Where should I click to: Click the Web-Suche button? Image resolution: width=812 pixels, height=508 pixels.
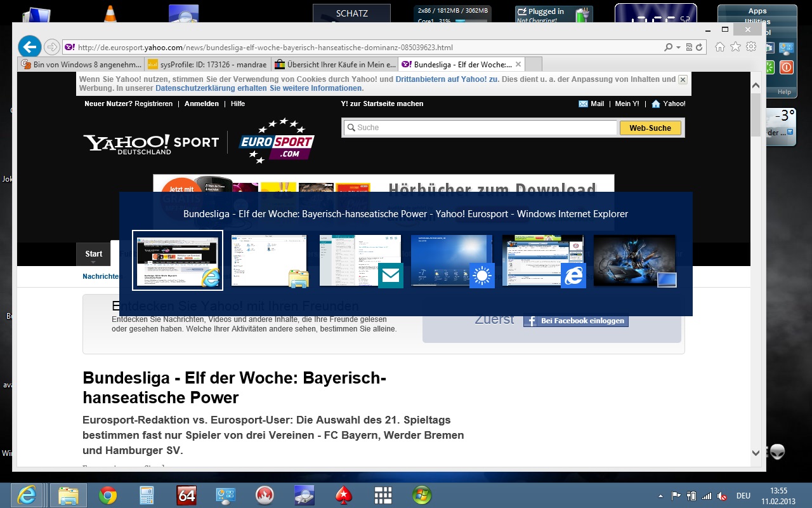(650, 128)
